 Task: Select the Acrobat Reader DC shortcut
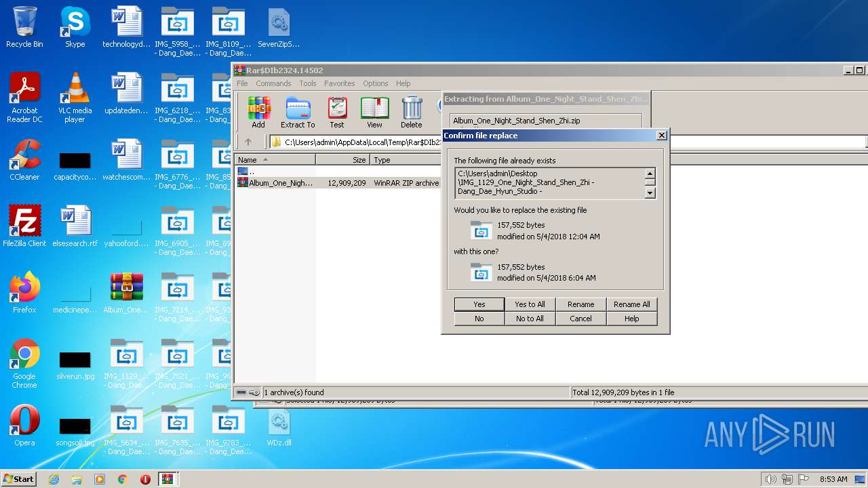tap(24, 98)
